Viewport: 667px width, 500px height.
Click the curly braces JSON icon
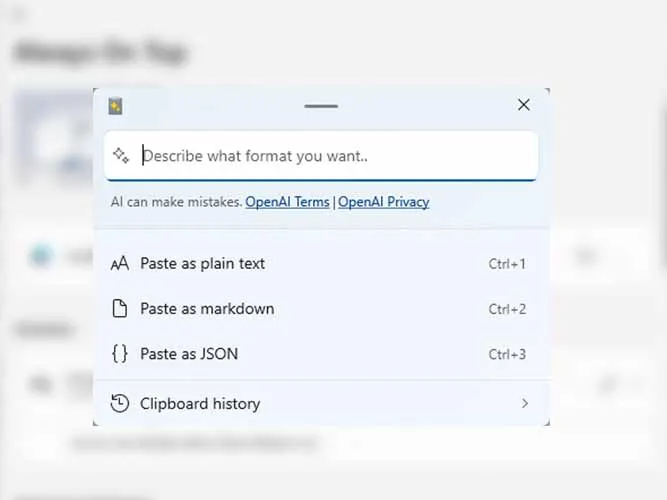[x=120, y=354]
